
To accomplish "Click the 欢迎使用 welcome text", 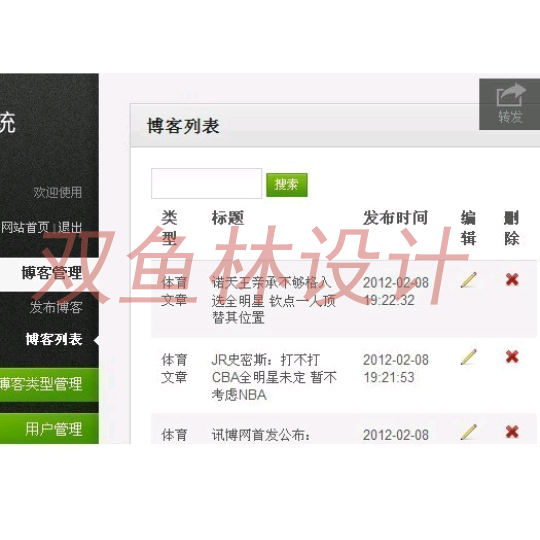I will coord(58,192).
